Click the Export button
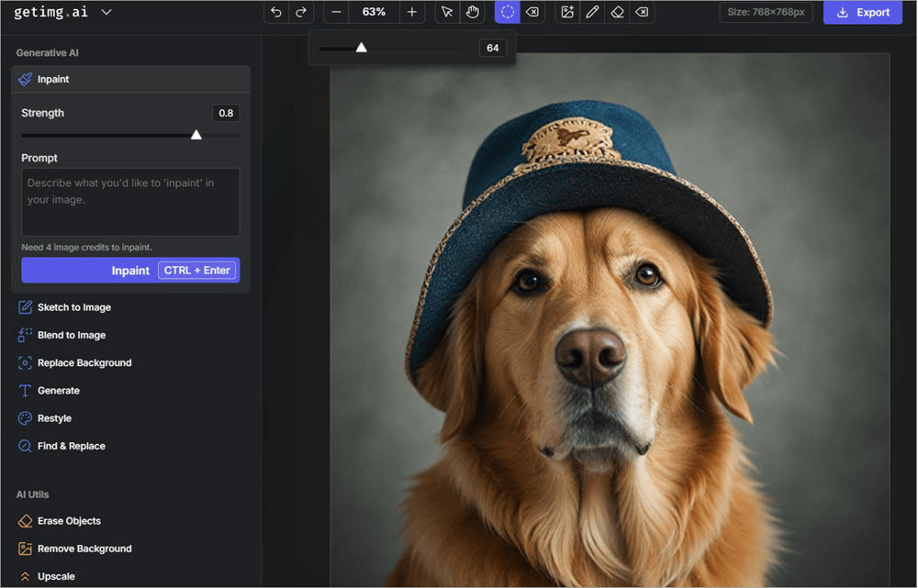 click(862, 12)
